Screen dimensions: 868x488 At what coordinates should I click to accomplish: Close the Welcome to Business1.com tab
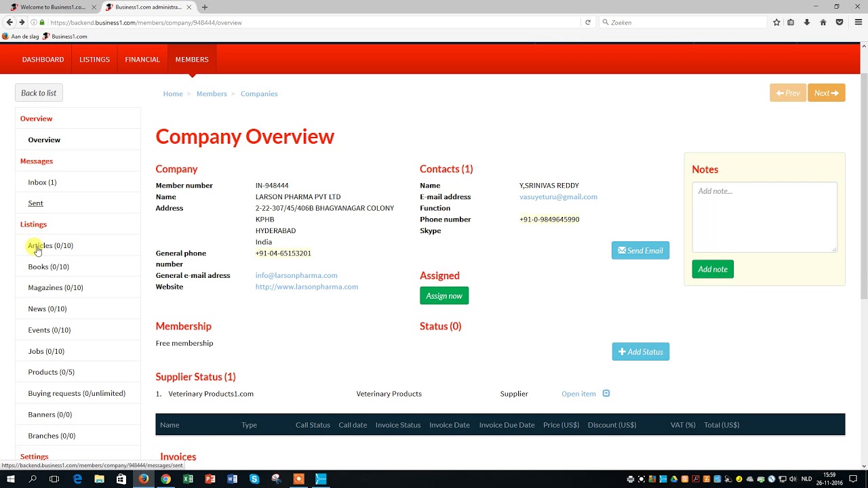92,7
